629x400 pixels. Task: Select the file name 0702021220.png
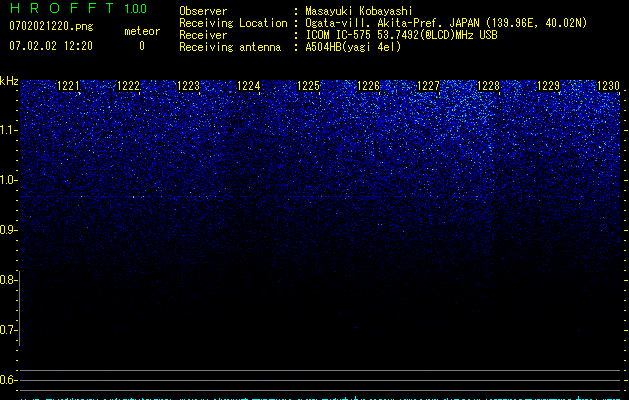51,26
